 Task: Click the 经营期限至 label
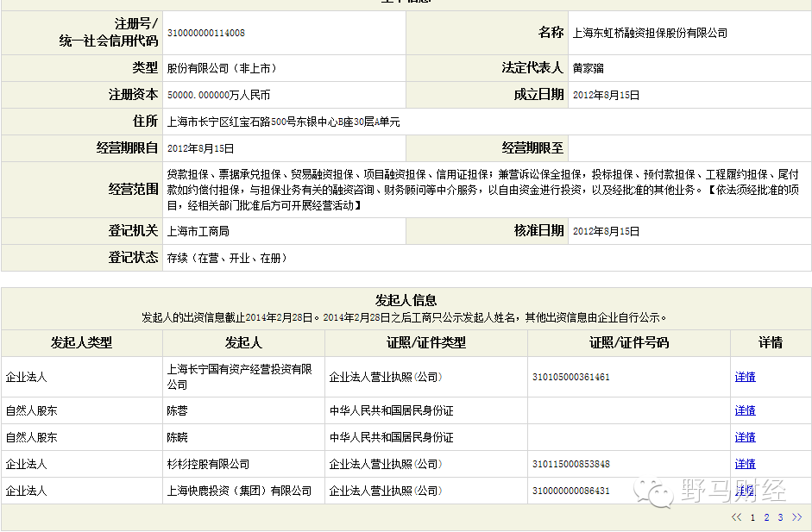(532, 148)
